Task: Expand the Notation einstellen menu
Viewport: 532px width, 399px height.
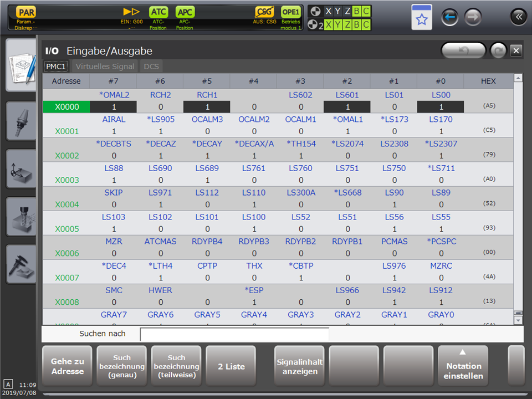Action: pyautogui.click(x=463, y=365)
